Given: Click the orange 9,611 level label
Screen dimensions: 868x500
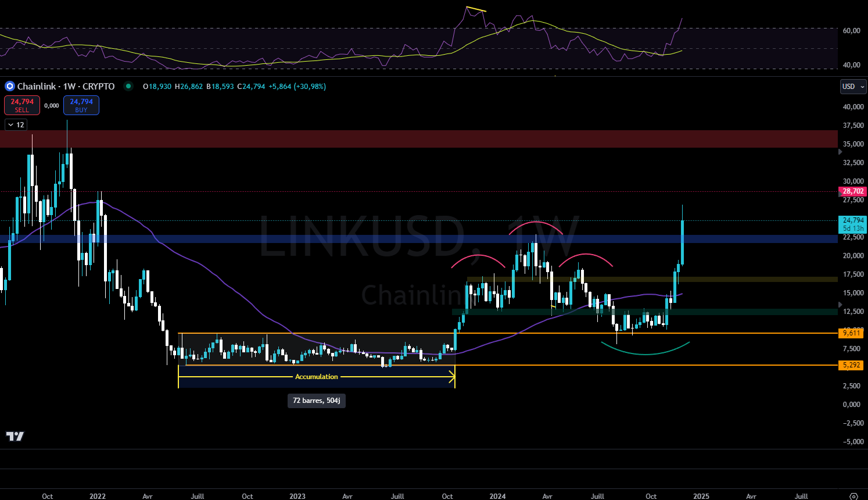Looking at the screenshot, I should pyautogui.click(x=852, y=333).
